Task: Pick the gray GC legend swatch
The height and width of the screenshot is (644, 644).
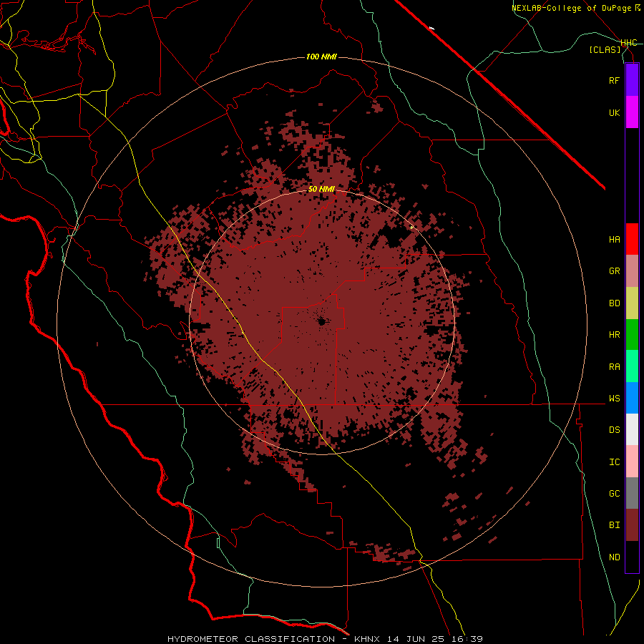Action: [x=632, y=493]
